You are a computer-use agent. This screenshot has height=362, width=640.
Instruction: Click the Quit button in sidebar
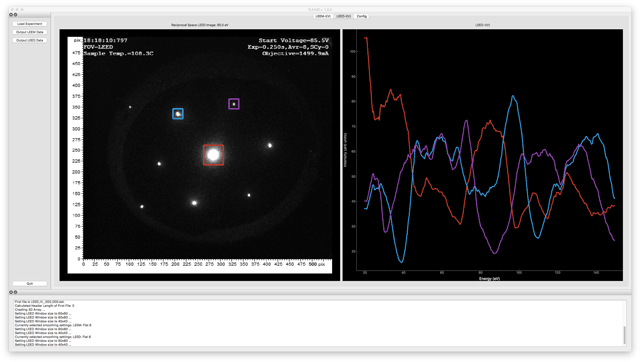[30, 283]
